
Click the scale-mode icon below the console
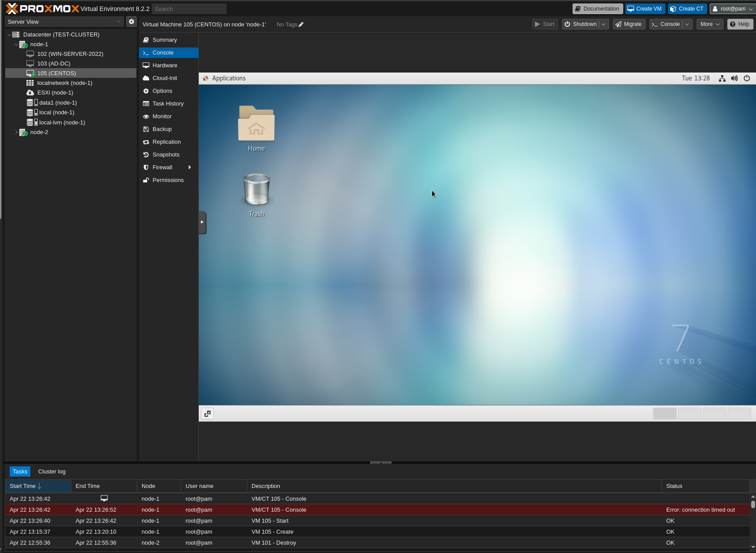(207, 413)
